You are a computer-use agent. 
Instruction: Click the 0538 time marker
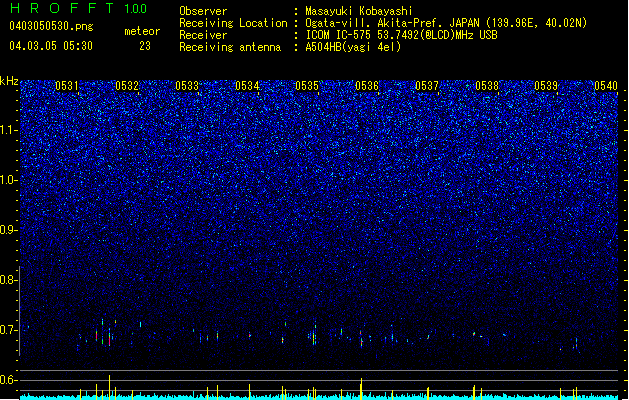click(487, 86)
